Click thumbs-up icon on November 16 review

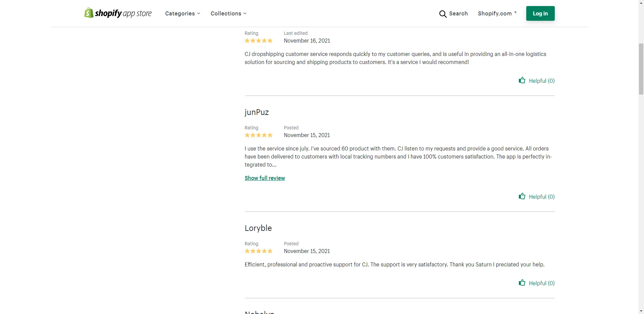coord(522,80)
